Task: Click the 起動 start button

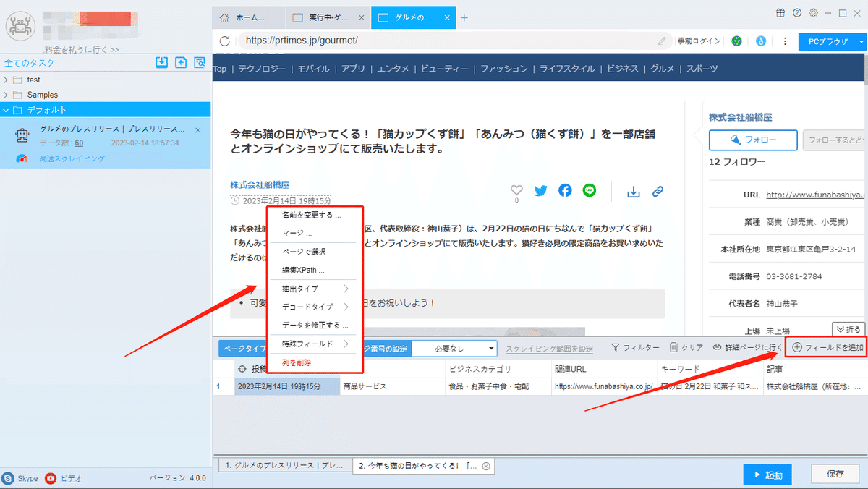Action: coord(767,475)
